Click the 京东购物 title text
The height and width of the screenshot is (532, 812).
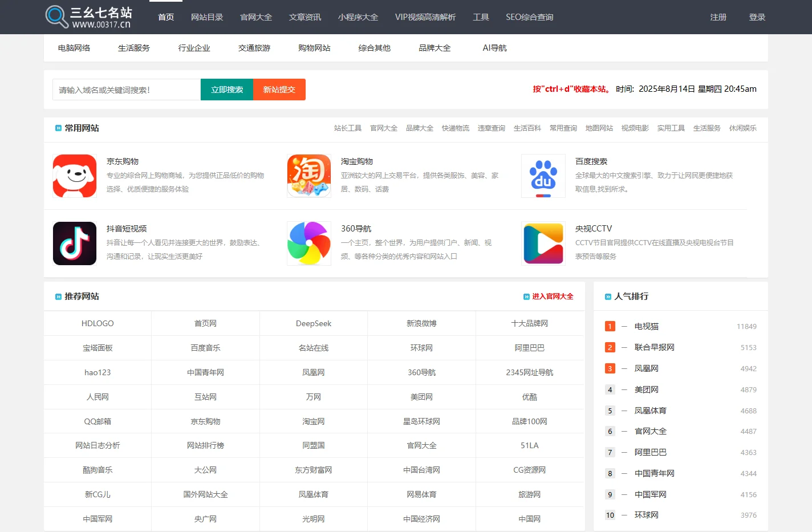(x=123, y=161)
